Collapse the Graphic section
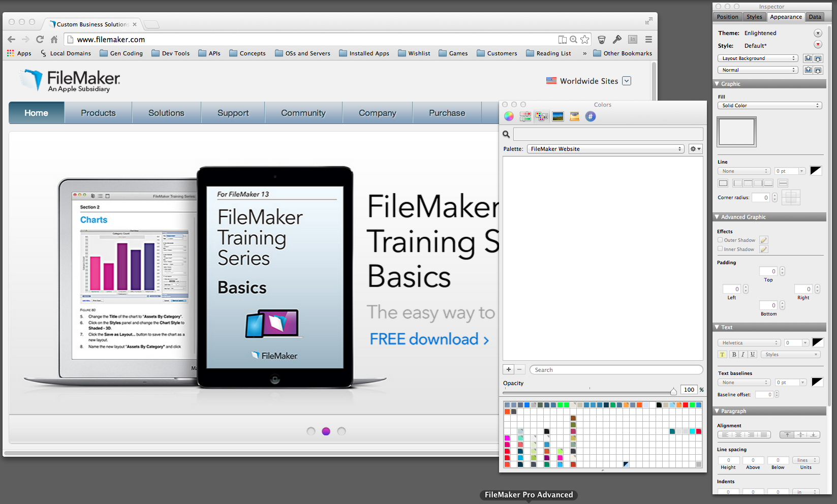Viewport: 837px width, 504px height. pos(717,84)
